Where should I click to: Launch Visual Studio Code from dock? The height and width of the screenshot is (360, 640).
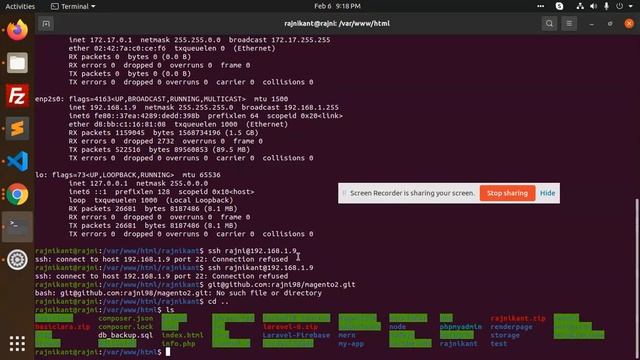click(17, 161)
